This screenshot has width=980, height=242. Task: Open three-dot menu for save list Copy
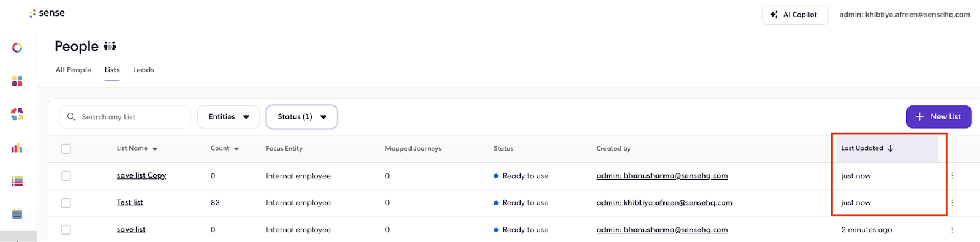pyautogui.click(x=952, y=176)
